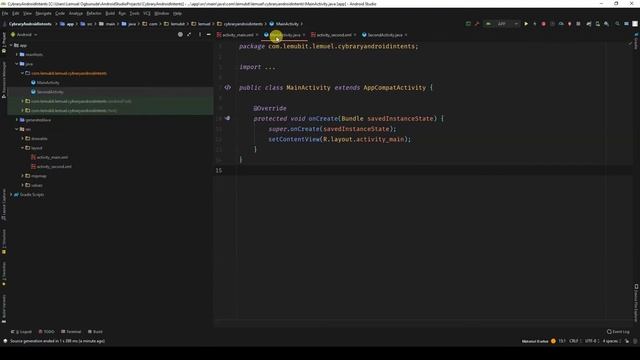Click the UTF-8 encoding status entry
This screenshot has height=360, width=640.
pos(591,341)
